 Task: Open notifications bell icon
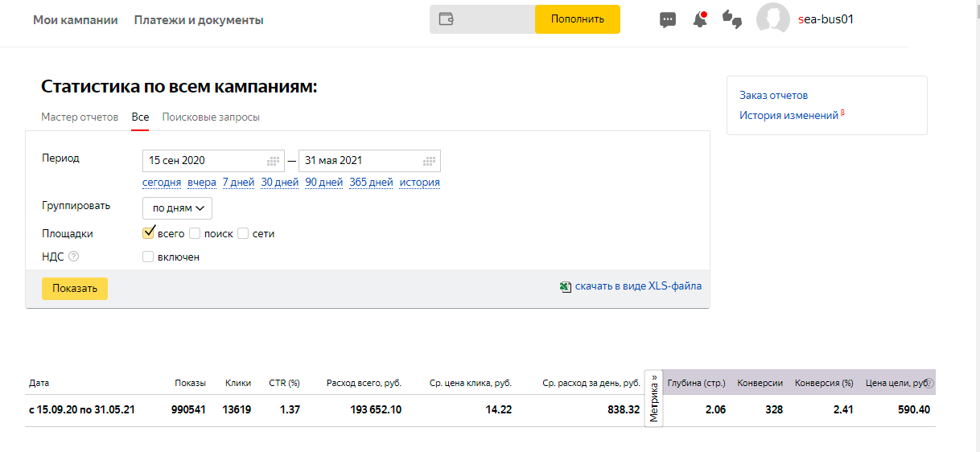(x=700, y=20)
